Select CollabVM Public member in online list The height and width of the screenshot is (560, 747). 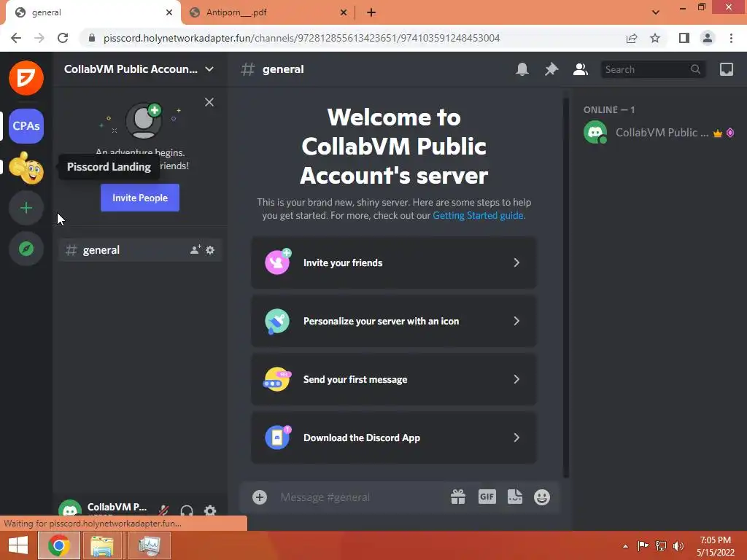click(659, 133)
